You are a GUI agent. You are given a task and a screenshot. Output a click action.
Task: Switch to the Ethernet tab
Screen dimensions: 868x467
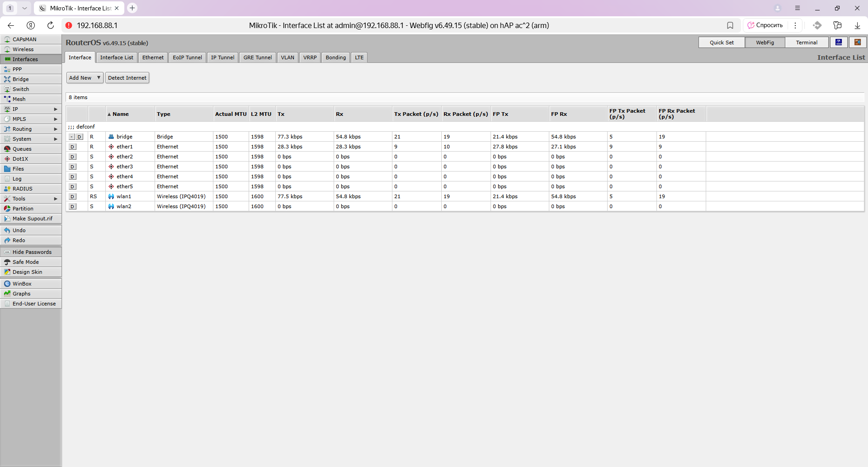click(x=153, y=57)
